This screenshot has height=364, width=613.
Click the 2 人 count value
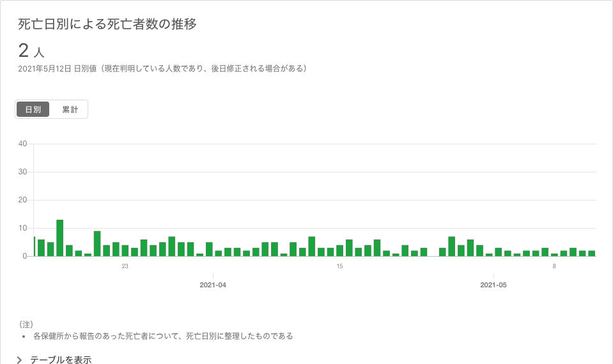click(x=31, y=51)
